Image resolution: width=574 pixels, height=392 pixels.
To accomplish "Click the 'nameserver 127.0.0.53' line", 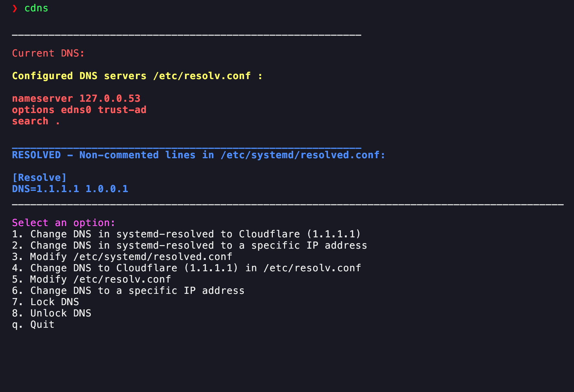I will (76, 98).
